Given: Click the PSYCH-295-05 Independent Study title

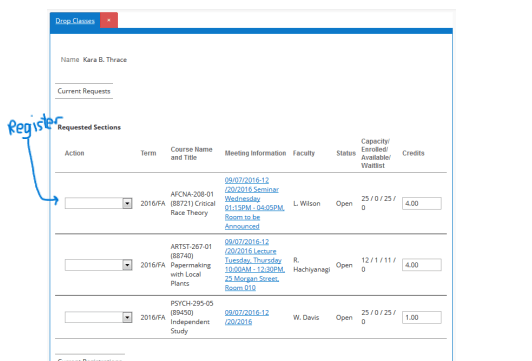Looking at the screenshot, I should tap(192, 317).
